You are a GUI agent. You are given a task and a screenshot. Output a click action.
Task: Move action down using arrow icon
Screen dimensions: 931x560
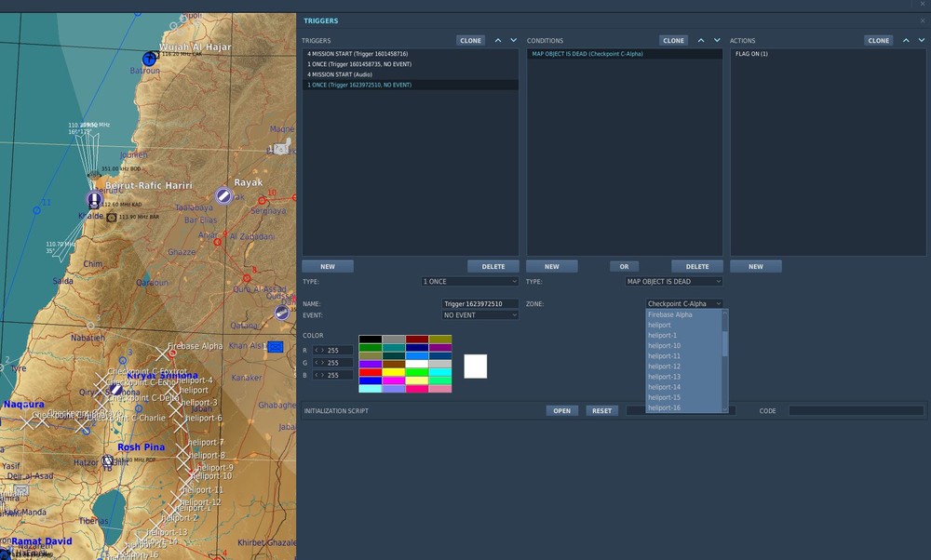coord(921,41)
